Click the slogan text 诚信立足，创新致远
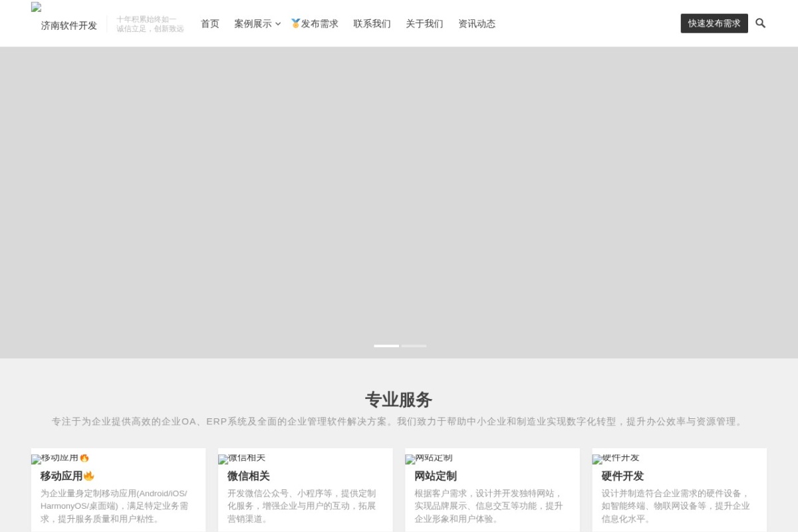The image size is (798, 532). (150, 29)
